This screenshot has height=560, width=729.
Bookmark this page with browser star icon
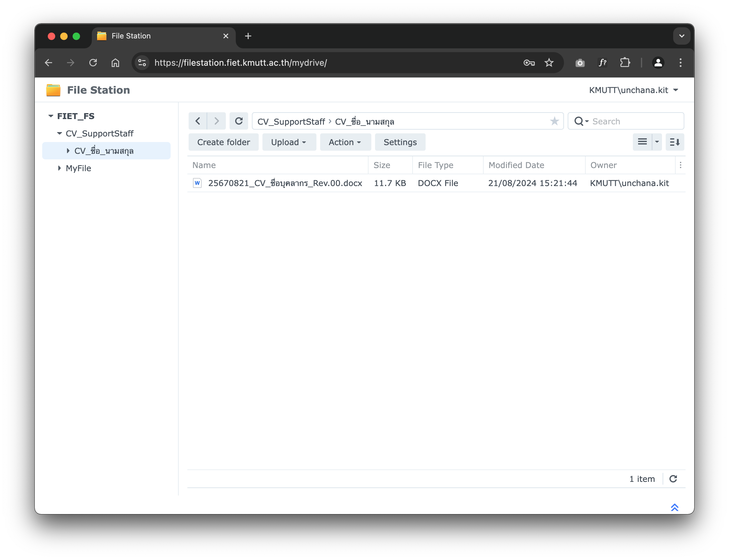(549, 63)
